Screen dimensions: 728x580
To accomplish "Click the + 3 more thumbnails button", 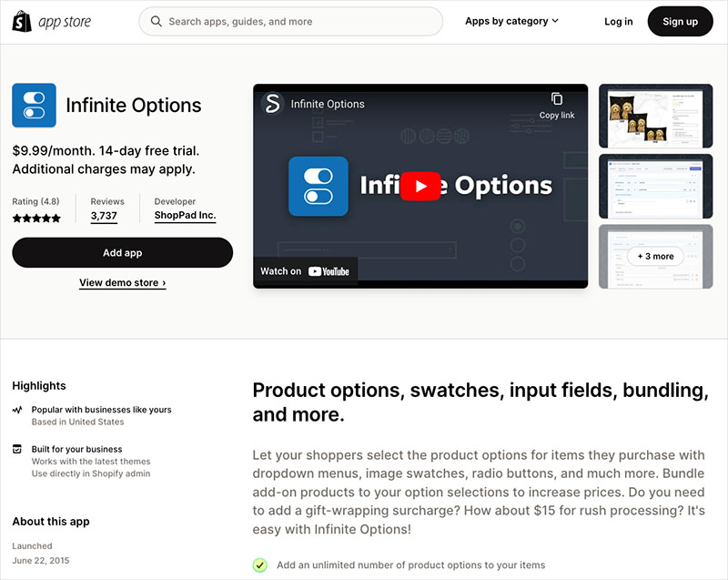I will (x=655, y=257).
